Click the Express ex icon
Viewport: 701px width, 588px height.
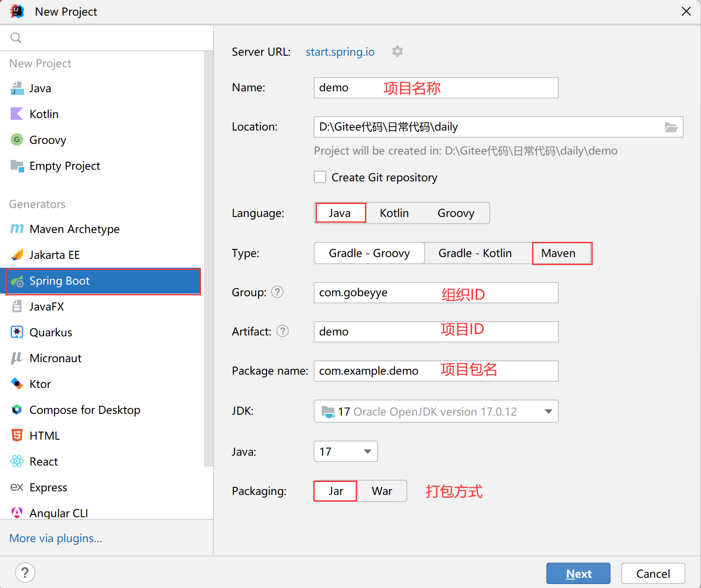[x=17, y=487]
